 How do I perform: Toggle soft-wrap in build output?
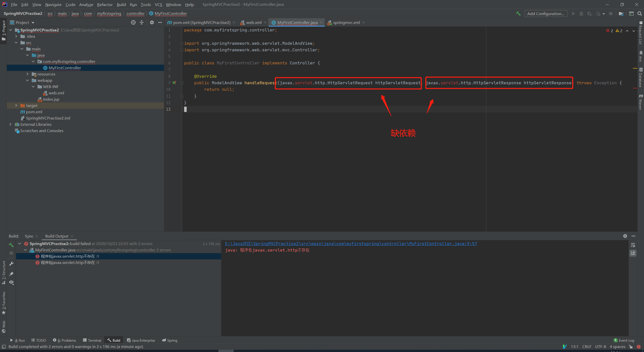coord(633,245)
